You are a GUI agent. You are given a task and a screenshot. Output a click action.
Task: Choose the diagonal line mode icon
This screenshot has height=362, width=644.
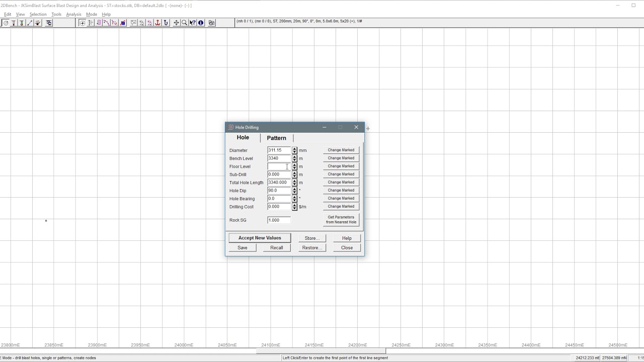[x=30, y=23]
